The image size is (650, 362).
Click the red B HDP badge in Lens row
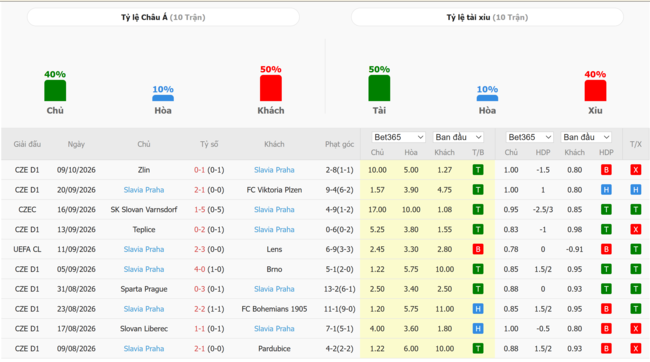pyautogui.click(x=606, y=249)
